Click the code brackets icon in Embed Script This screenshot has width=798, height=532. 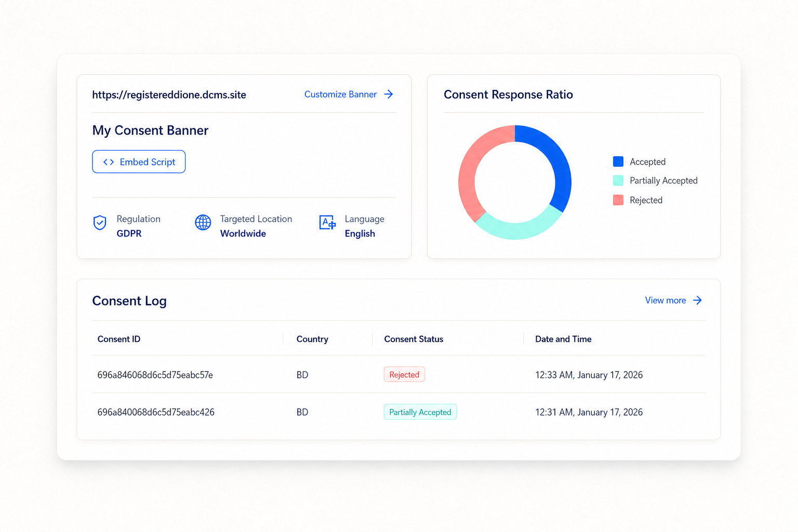click(x=109, y=162)
